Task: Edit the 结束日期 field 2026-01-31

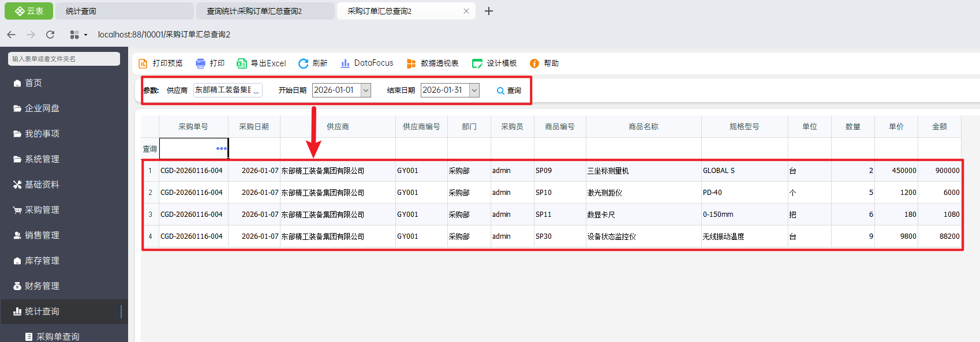Action: click(x=445, y=91)
